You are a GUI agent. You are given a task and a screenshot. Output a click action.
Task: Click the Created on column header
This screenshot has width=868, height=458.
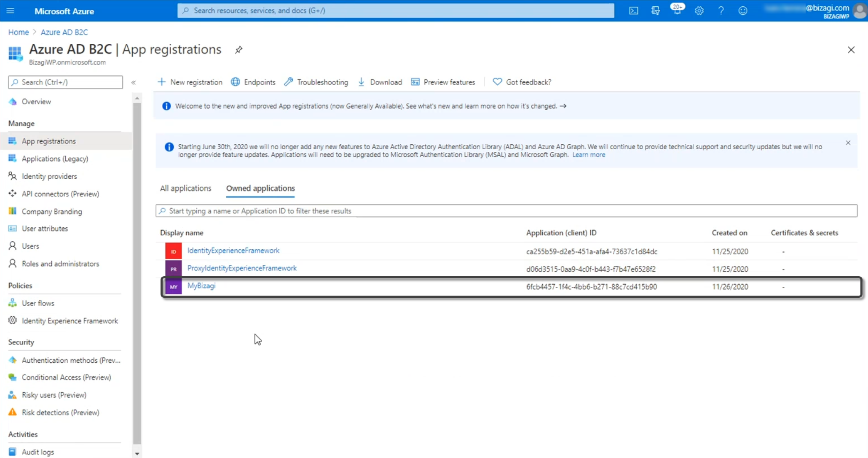tap(729, 233)
